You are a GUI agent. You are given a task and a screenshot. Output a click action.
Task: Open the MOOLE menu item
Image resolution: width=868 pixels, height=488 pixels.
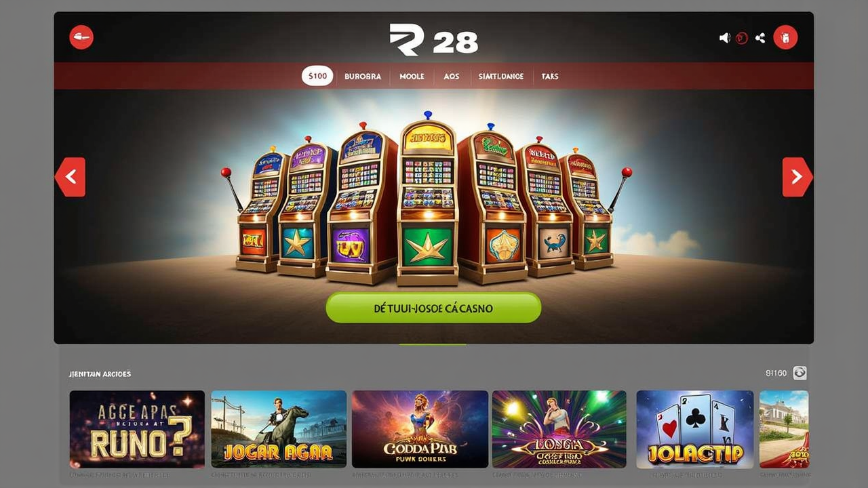412,77
